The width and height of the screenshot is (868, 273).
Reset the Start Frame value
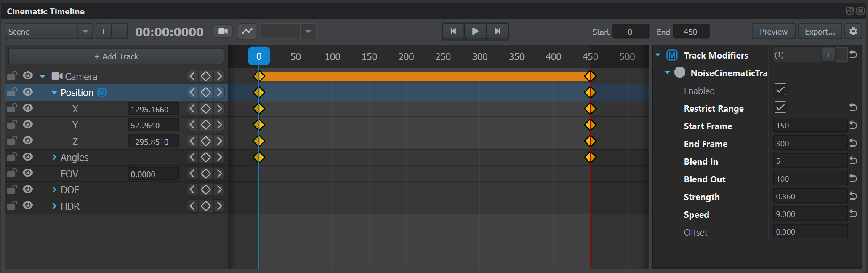(853, 125)
